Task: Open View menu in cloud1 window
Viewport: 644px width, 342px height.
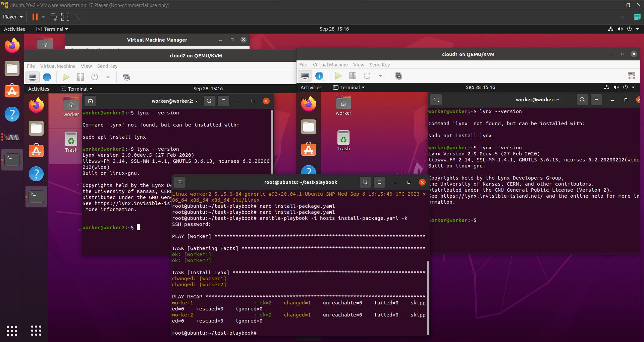Action: pyautogui.click(x=359, y=65)
